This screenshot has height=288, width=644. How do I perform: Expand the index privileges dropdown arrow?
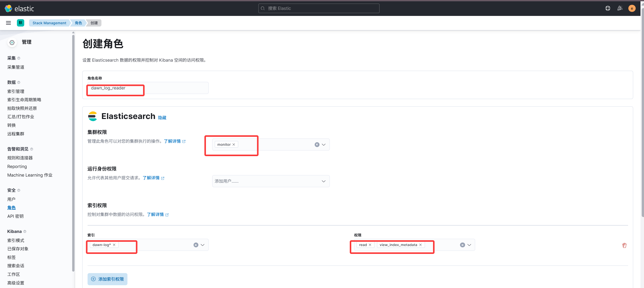click(469, 245)
